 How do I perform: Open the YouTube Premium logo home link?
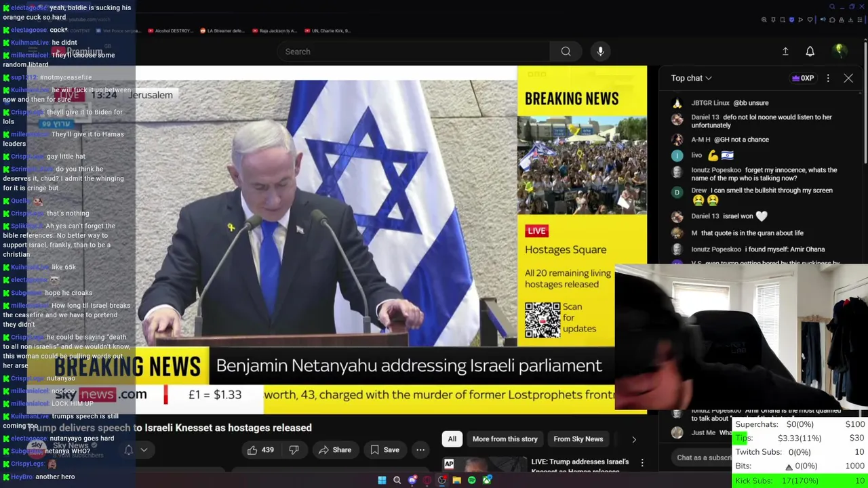pos(77,52)
